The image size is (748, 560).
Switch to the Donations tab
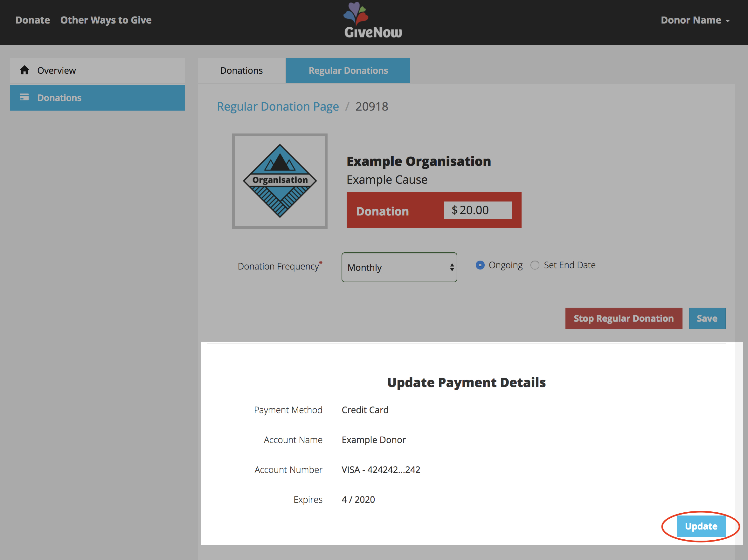tap(241, 70)
